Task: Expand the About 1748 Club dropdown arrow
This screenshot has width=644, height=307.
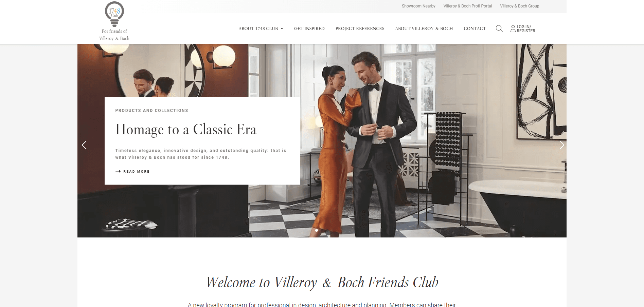Action: [282, 29]
